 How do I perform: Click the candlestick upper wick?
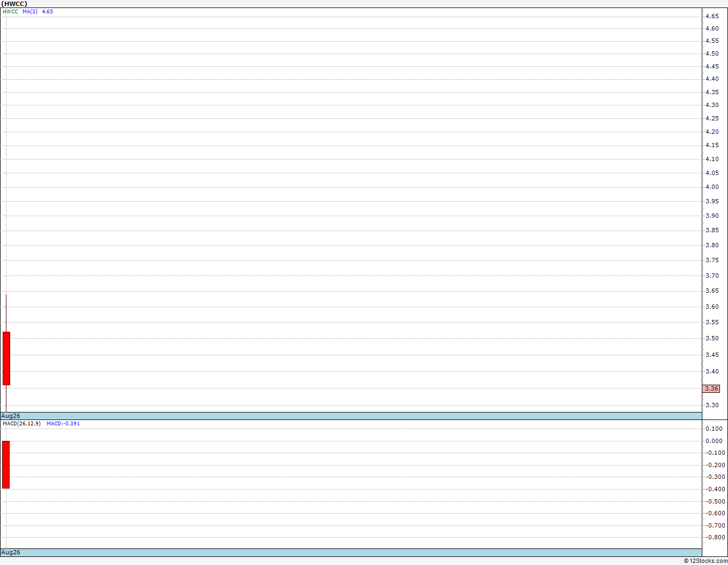[x=6, y=313]
